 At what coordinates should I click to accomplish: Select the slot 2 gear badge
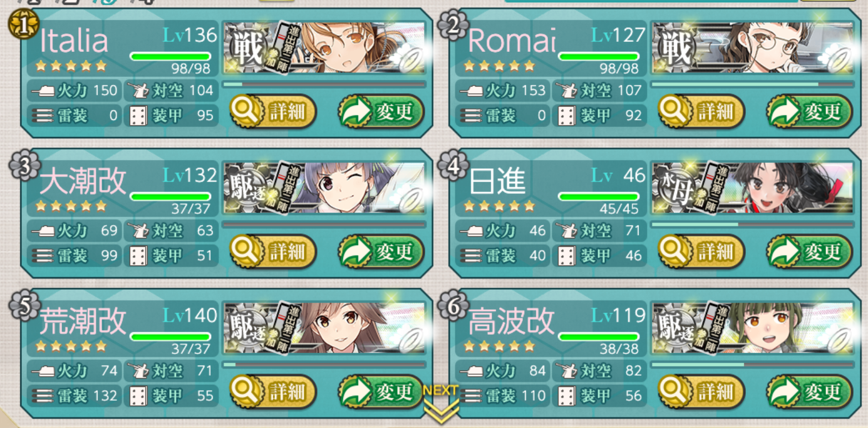pos(451,25)
